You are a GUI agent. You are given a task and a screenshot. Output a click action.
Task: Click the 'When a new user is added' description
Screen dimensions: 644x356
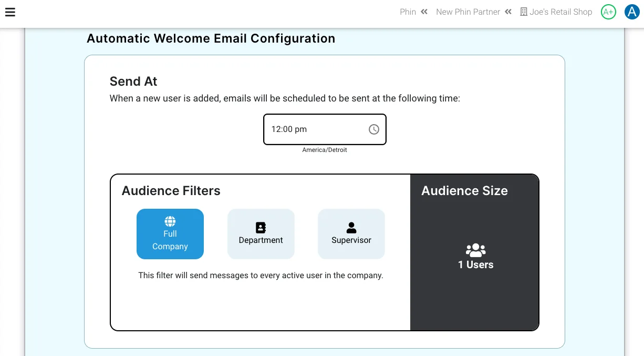285,98
